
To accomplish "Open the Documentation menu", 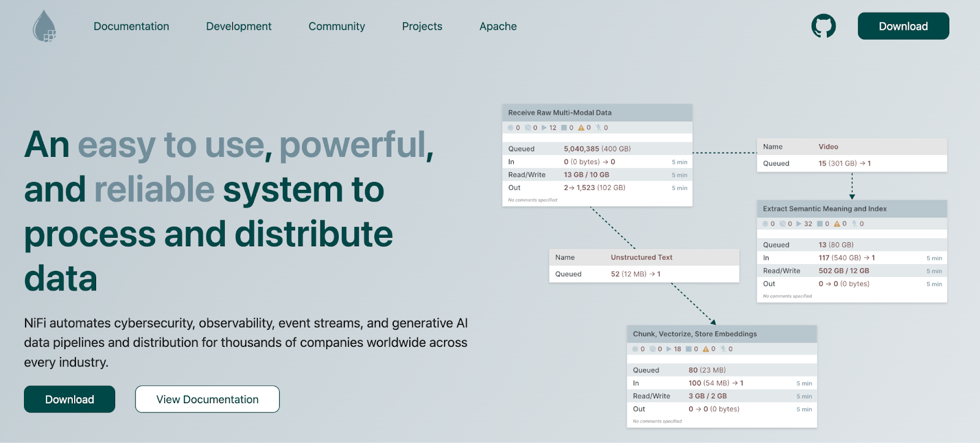I will point(131,26).
